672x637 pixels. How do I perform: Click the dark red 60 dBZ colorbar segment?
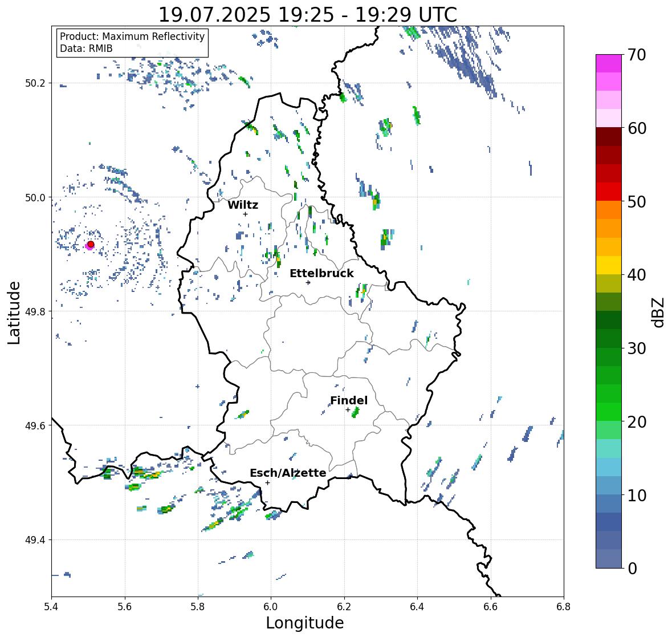609,137
